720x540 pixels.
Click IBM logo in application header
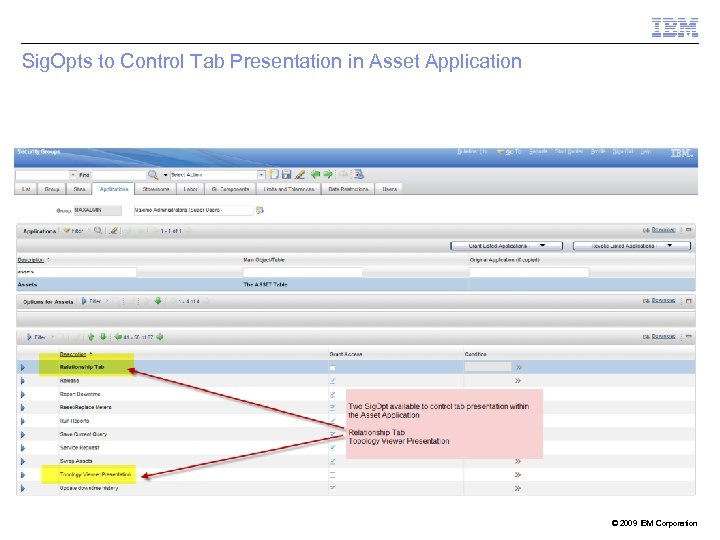[x=681, y=153]
